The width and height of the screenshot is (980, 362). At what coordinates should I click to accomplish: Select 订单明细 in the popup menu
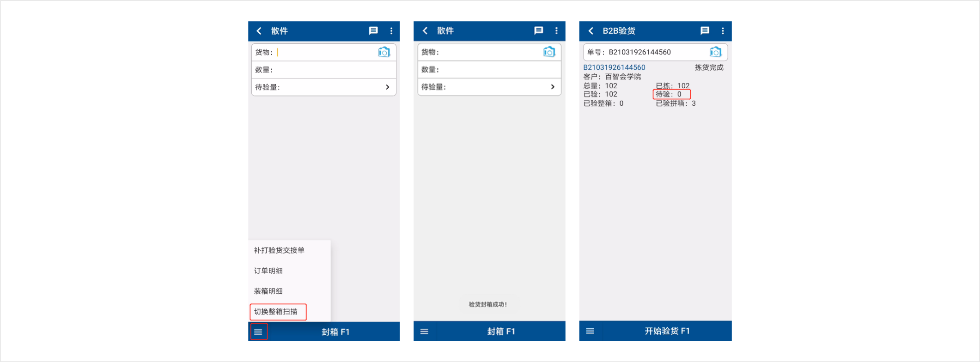click(x=268, y=271)
